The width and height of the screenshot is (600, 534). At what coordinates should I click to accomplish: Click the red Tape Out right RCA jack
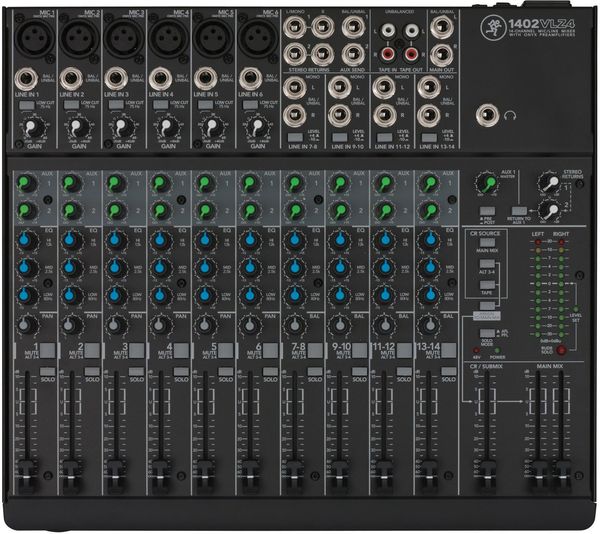(x=411, y=54)
